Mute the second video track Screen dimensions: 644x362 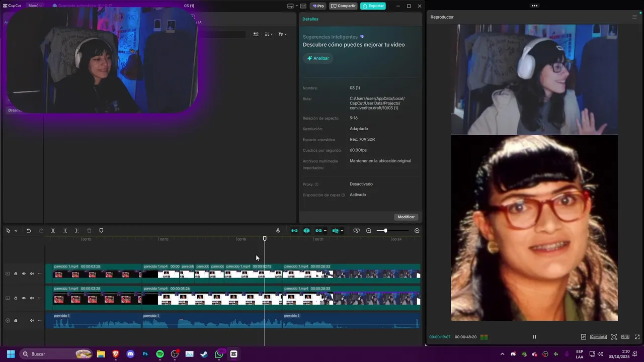click(32, 298)
